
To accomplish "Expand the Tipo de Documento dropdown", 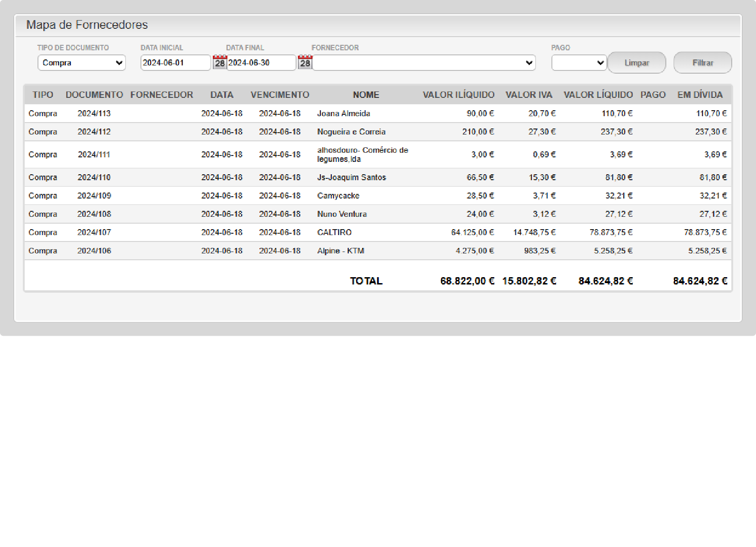I will (x=81, y=63).
